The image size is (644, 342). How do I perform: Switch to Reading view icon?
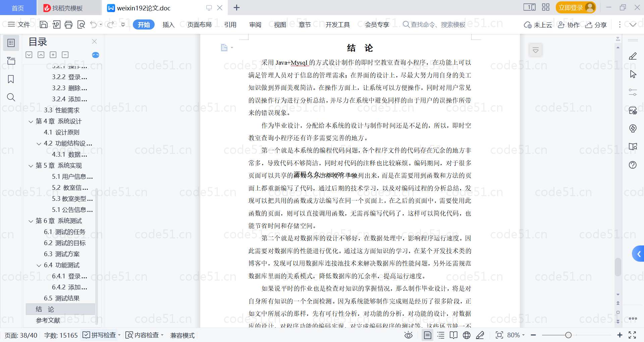click(453, 335)
